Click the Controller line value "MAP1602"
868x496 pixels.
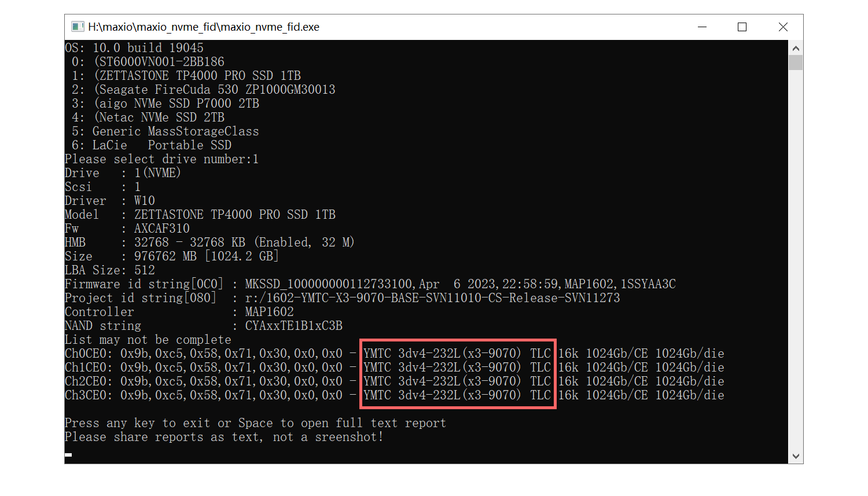270,312
